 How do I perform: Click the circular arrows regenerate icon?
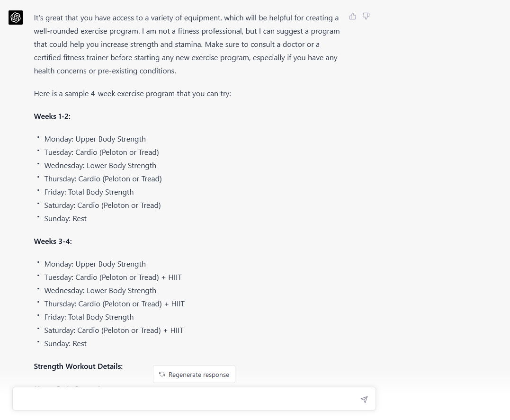[162, 375]
